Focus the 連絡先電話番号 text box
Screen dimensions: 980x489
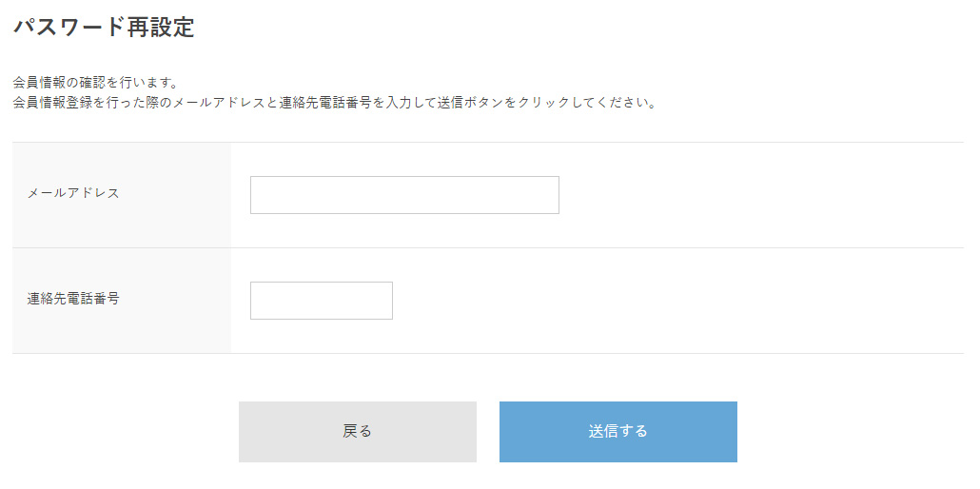click(322, 301)
